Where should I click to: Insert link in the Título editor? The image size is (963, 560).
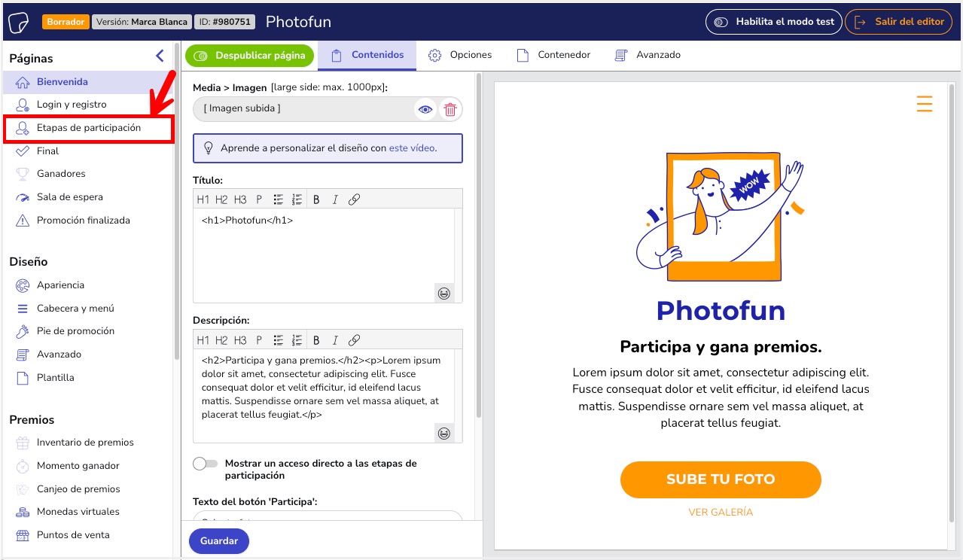pos(354,199)
